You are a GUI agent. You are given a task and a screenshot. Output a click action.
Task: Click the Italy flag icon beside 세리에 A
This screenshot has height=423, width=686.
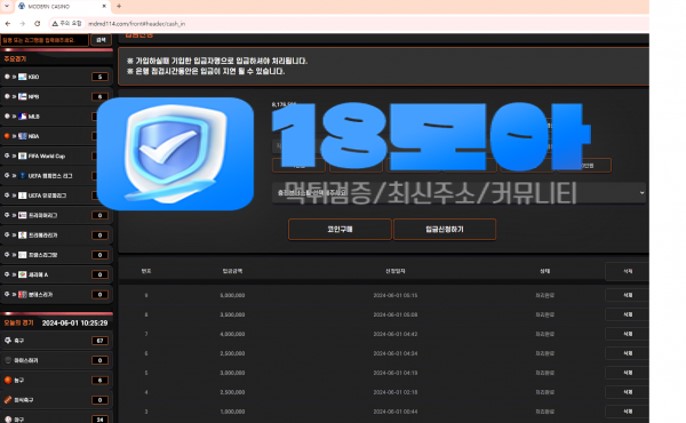22,274
